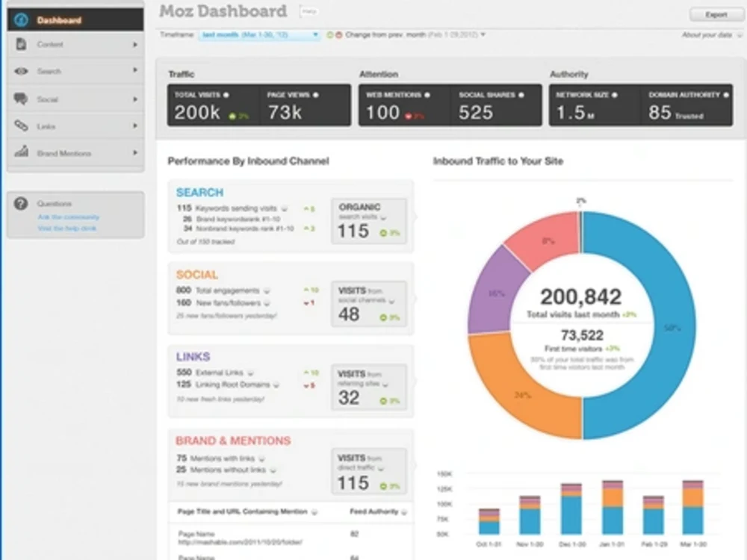Select the Social Shares 525 tile

coord(497,105)
